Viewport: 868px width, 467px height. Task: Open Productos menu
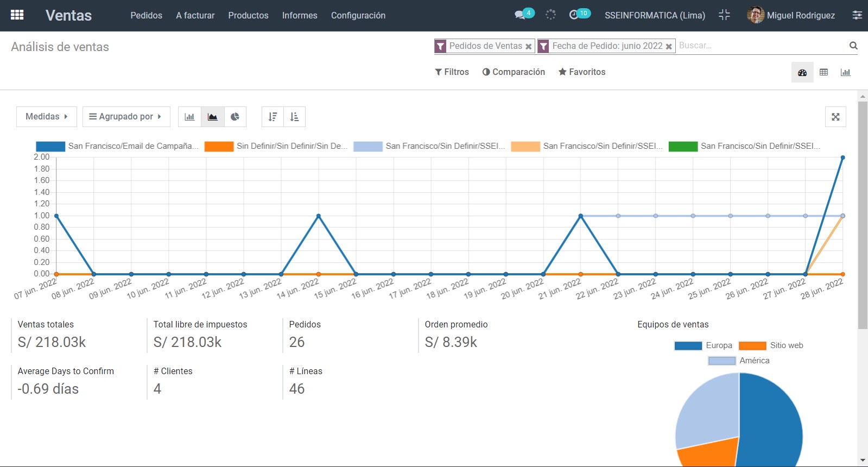point(248,15)
